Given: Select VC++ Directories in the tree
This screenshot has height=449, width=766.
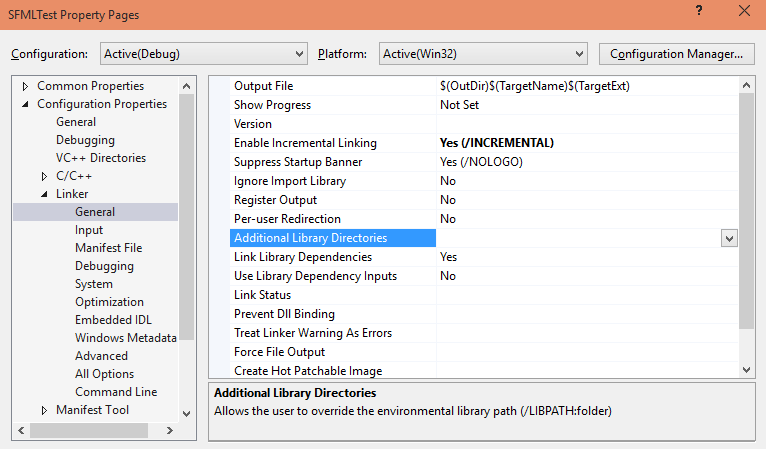Looking at the screenshot, I should click(x=100, y=158).
